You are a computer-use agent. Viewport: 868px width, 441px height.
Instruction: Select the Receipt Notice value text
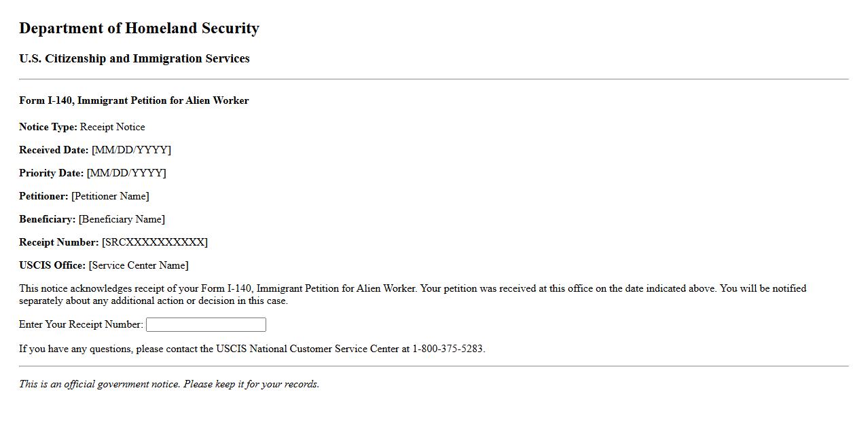point(113,127)
